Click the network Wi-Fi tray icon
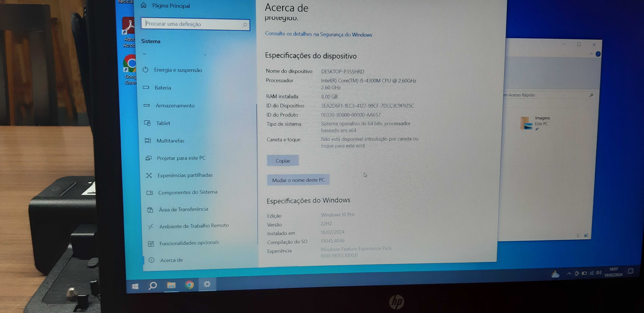Image resolution: width=644 pixels, height=313 pixels. coord(591,273)
